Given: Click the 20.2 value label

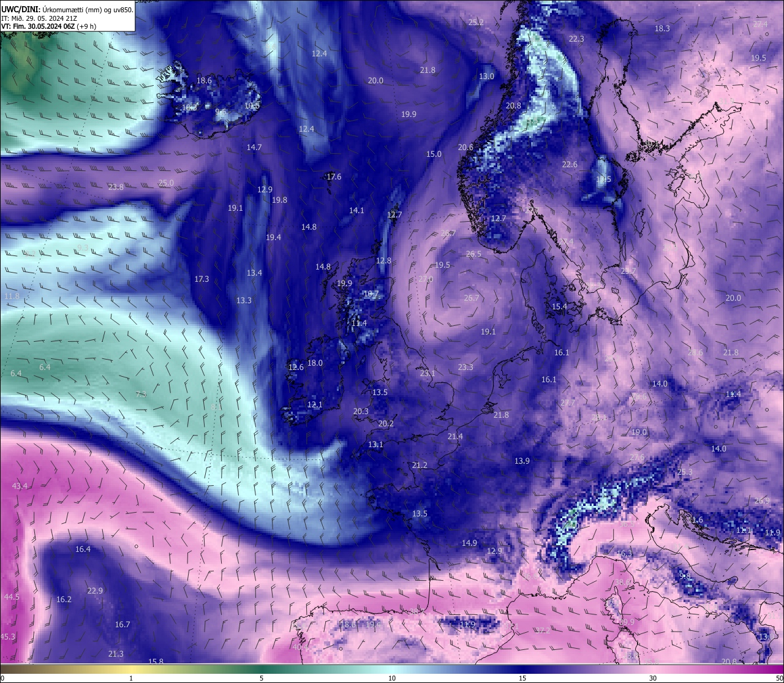Looking at the screenshot, I should [x=386, y=423].
